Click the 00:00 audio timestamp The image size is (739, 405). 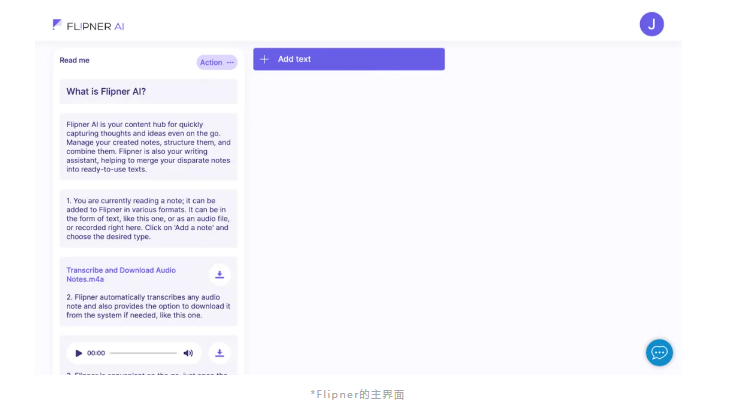point(96,353)
